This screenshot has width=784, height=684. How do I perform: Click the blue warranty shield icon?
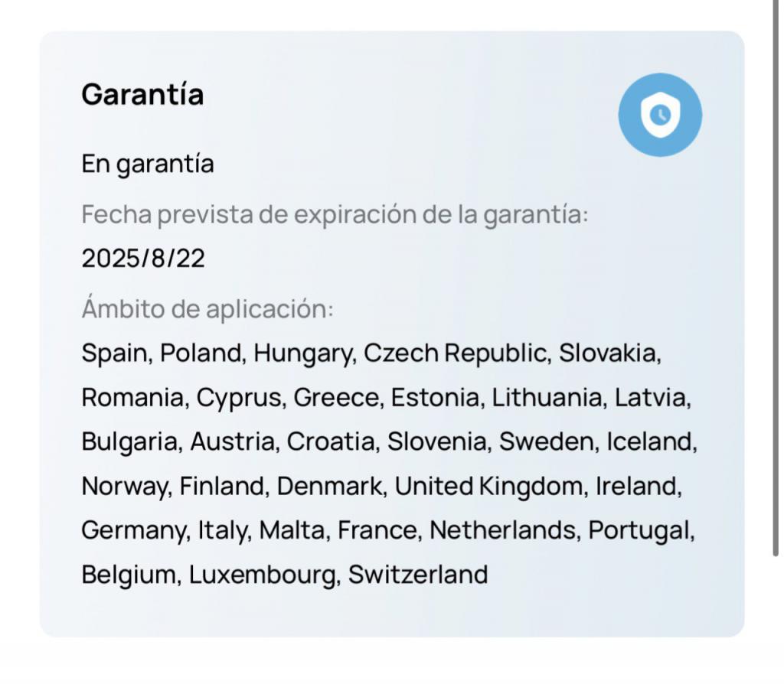pyautogui.click(x=660, y=115)
